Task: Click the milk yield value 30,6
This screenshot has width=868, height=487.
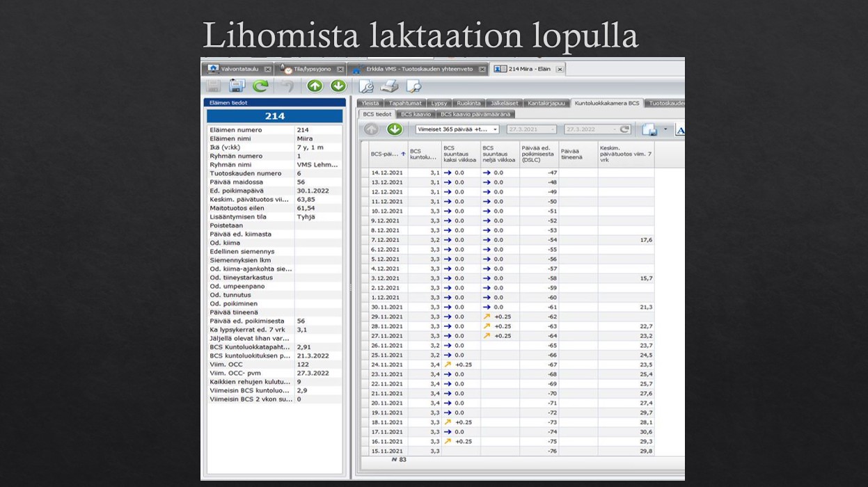Action: (x=645, y=432)
